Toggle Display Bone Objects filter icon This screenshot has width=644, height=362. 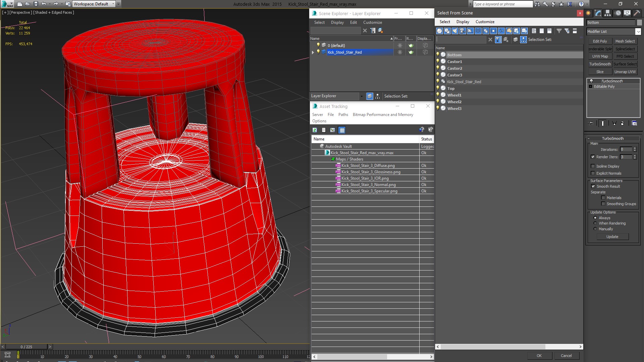501,31
